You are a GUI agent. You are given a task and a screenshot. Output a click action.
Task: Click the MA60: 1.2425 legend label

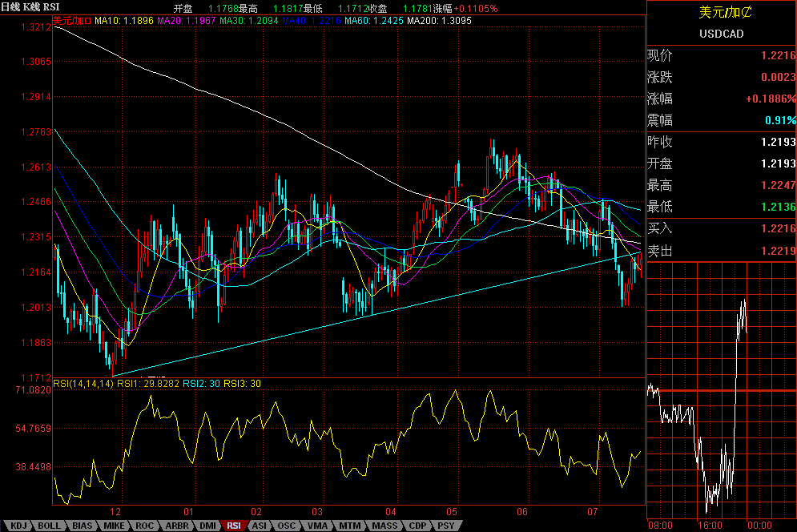tap(373, 21)
